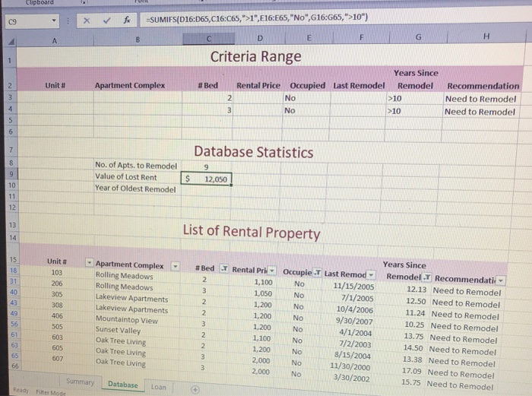Click row 4 Need to Remodel criteria cell
Image resolution: width=532 pixels, height=396 pixels.
pos(480,112)
